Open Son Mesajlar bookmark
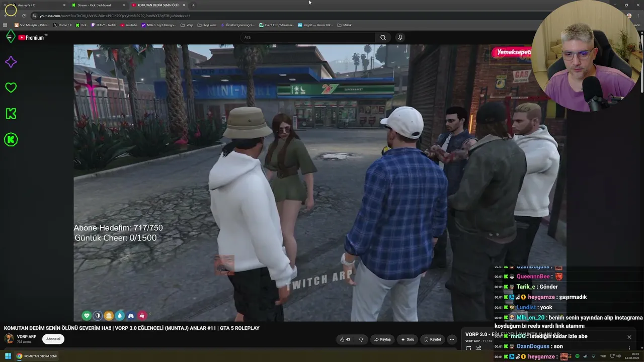644x362 pixels. (x=32, y=25)
